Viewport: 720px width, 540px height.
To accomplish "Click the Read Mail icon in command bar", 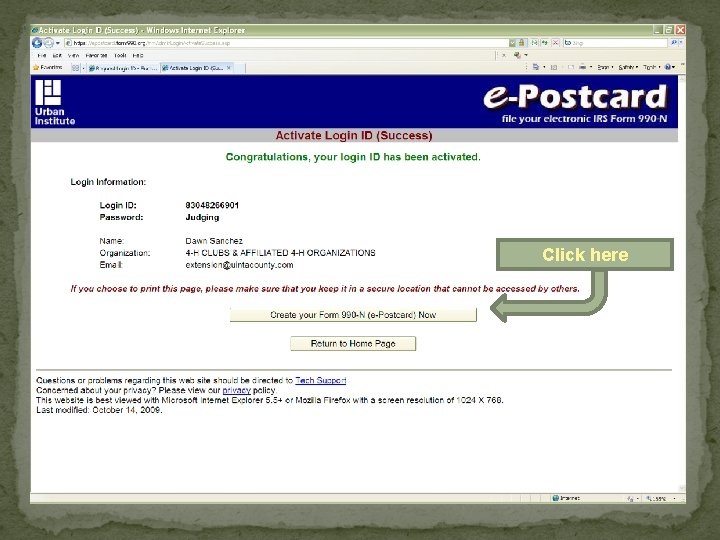I will pyautogui.click(x=571, y=67).
